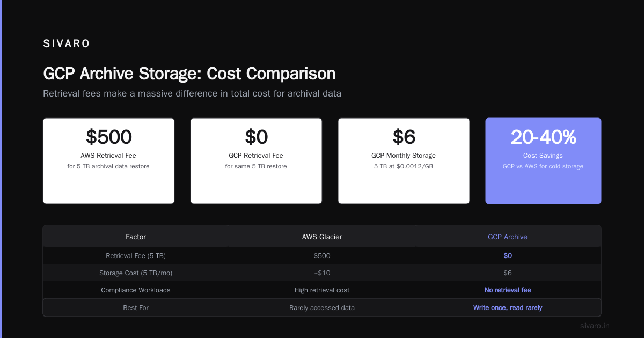Click the subtitle about retrieval fees
Screen dimensions: 644x338
tap(192, 93)
